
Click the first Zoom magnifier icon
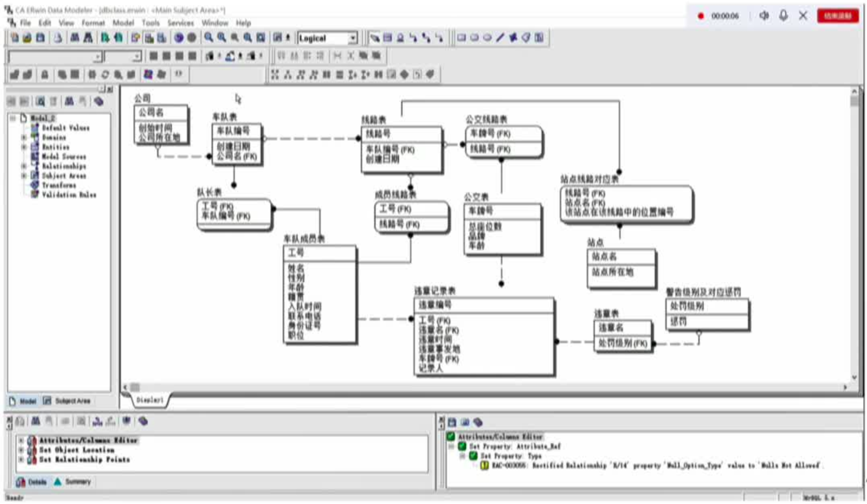point(208,38)
